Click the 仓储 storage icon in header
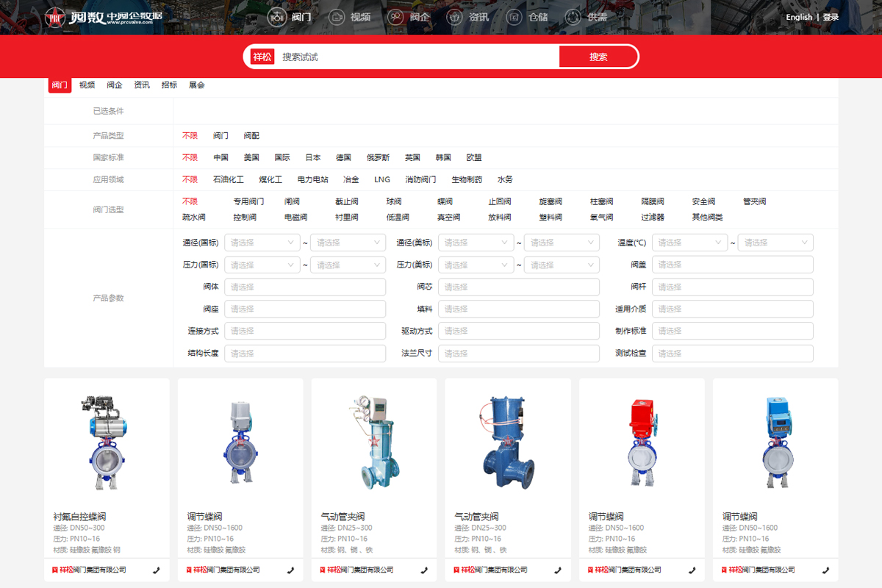Viewport: 882px width, 588px height. 514,17
